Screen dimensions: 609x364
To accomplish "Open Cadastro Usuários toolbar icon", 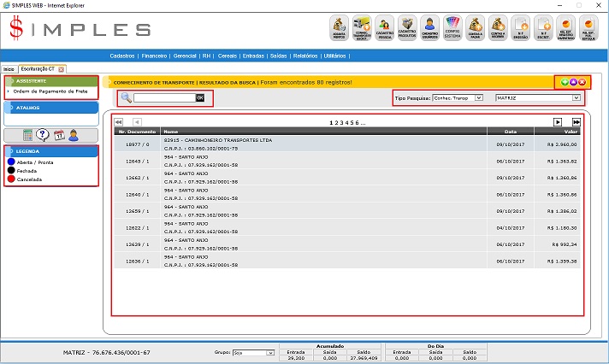I will point(430,27).
